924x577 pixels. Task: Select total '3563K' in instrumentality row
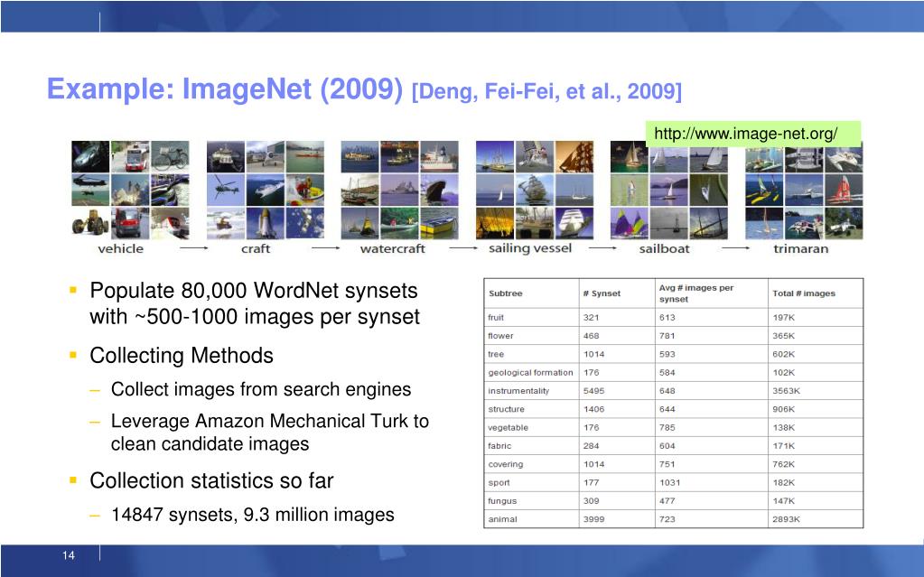tap(786, 391)
